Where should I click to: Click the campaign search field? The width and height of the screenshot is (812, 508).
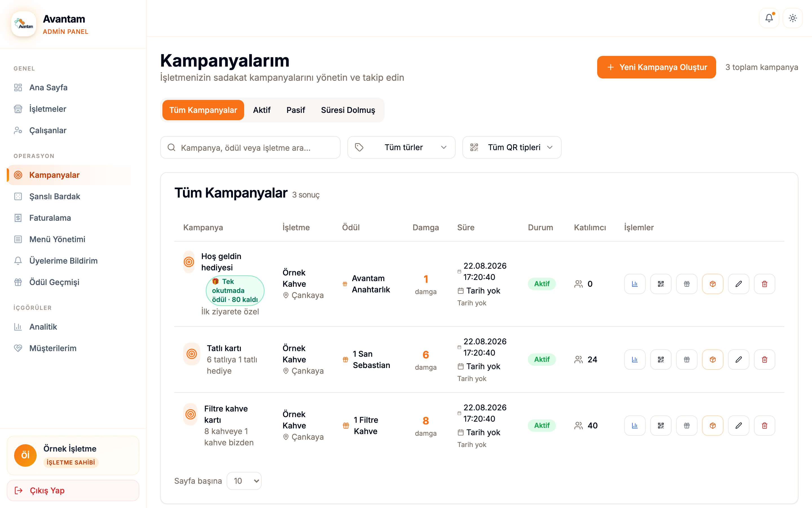250,147
